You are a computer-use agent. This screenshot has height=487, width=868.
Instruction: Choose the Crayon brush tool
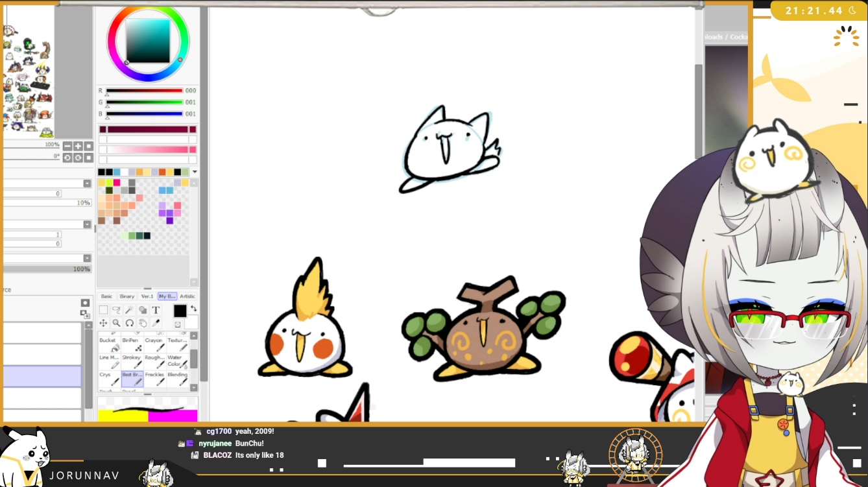(x=155, y=344)
